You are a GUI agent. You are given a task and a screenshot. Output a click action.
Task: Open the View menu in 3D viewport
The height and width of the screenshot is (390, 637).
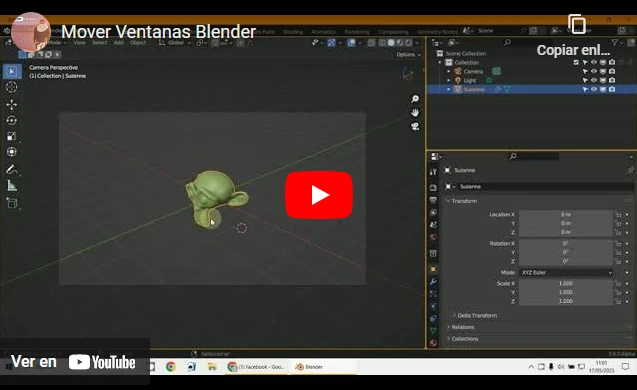pyautogui.click(x=79, y=43)
